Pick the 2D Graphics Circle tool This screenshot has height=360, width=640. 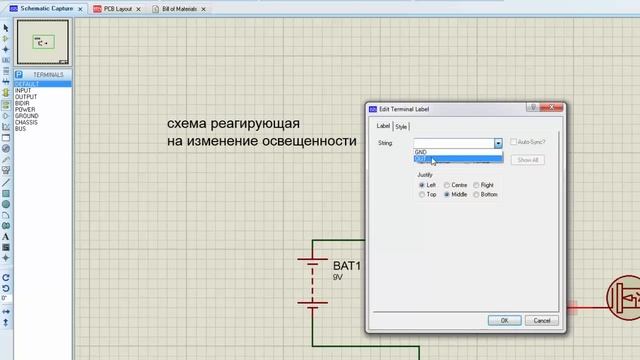click(6, 204)
